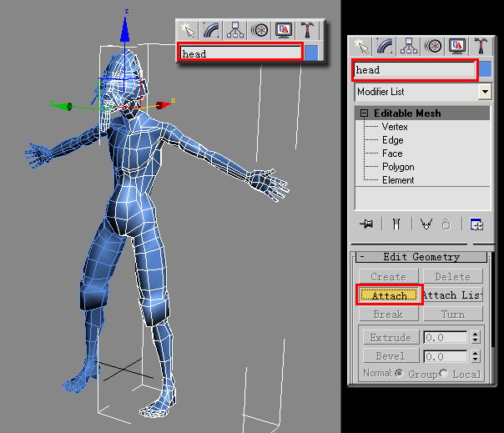This screenshot has width=504, height=433.
Task: Select the Group normal radio button
Action: 399,374
